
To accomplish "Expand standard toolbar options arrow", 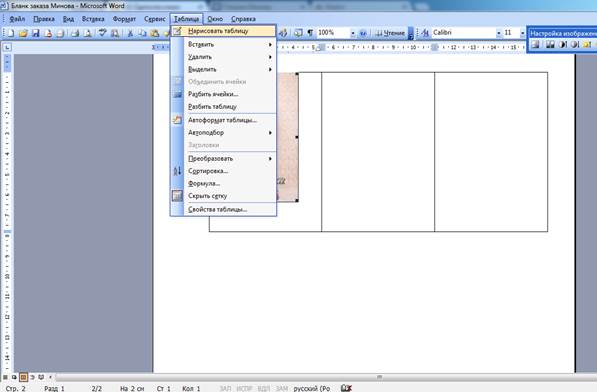I will tap(411, 33).
